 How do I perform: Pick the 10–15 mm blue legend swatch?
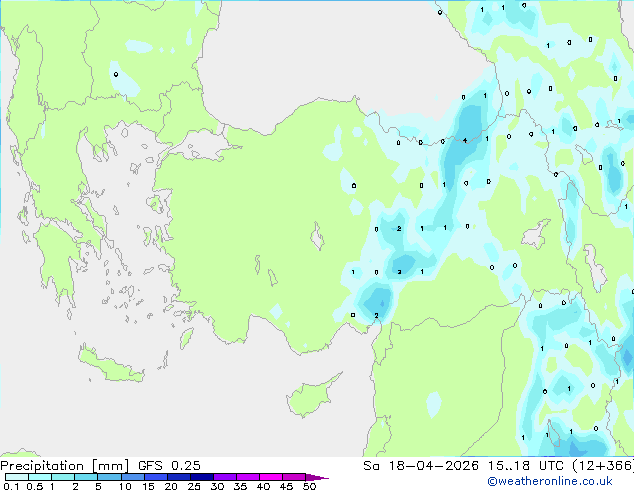pyautogui.click(x=133, y=477)
